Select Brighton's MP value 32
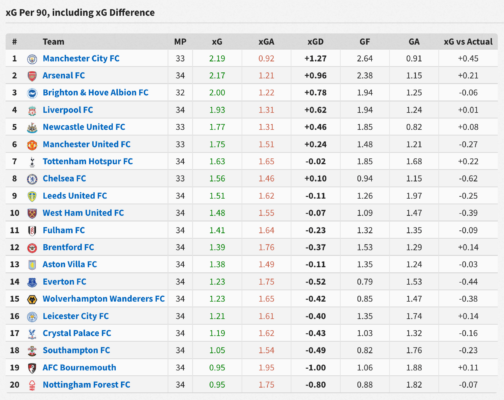Viewport: 504px width, 400px height. (x=180, y=93)
